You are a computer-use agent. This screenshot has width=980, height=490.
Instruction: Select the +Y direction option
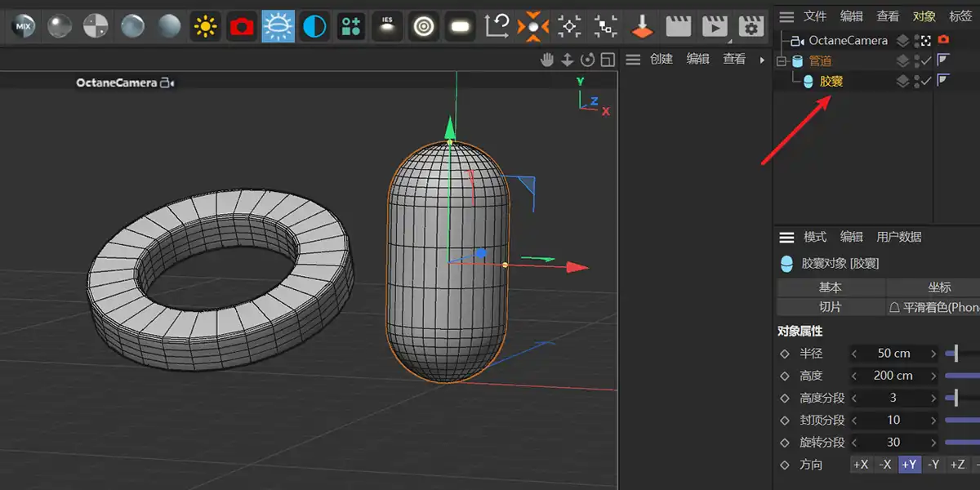coord(908,465)
